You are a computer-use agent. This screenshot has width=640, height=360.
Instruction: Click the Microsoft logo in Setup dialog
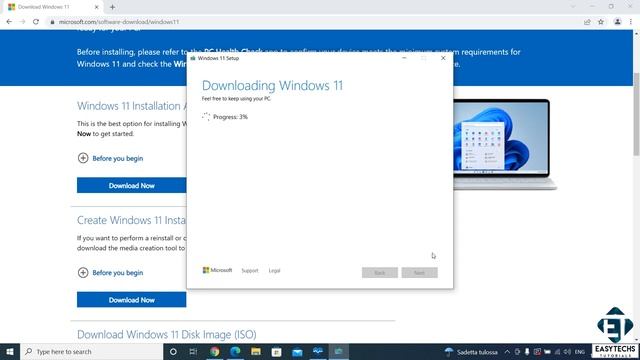point(217,270)
